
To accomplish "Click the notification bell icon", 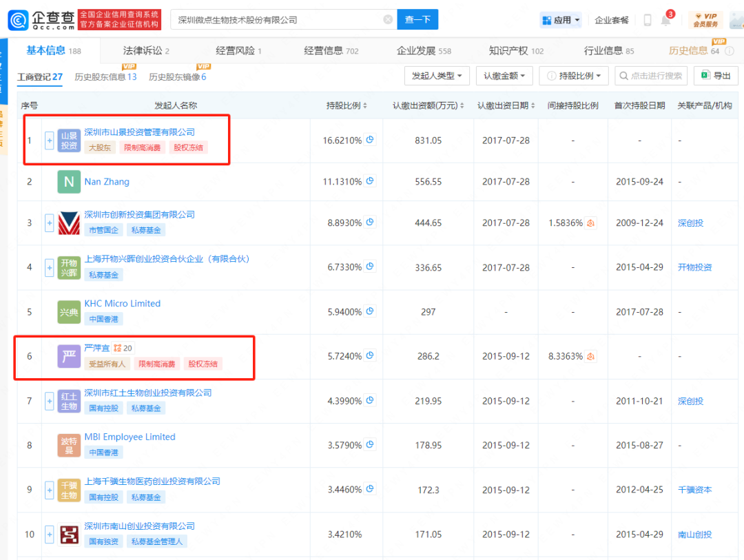I will [665, 20].
